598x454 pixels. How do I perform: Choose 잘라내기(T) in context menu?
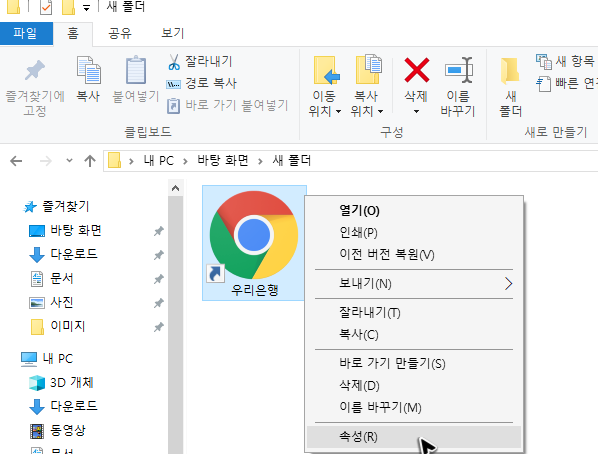(414, 312)
